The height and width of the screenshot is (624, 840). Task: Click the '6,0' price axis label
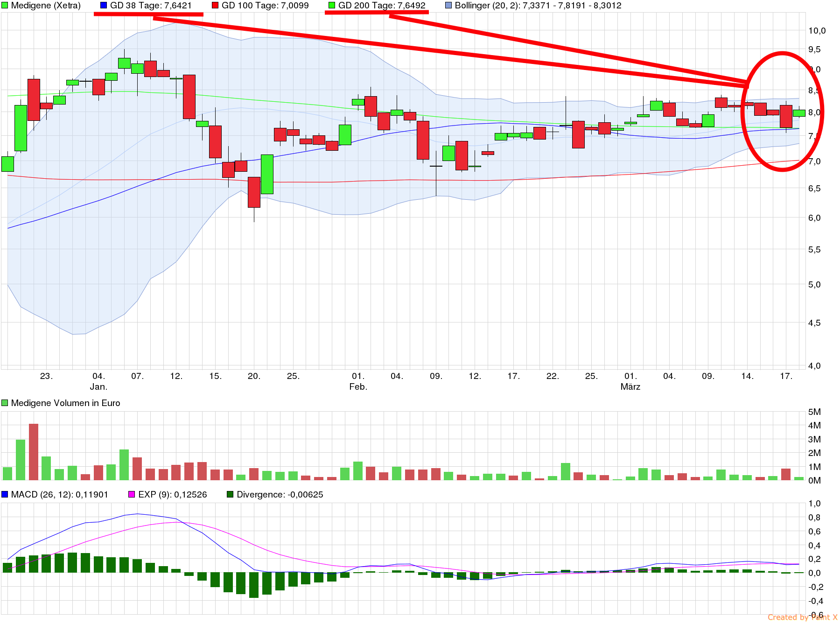click(814, 218)
